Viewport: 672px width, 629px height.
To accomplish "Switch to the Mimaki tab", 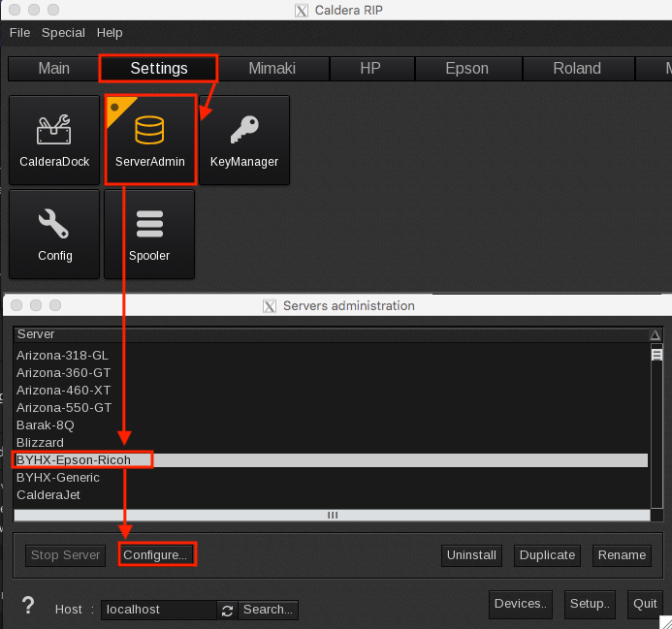I will [272, 69].
